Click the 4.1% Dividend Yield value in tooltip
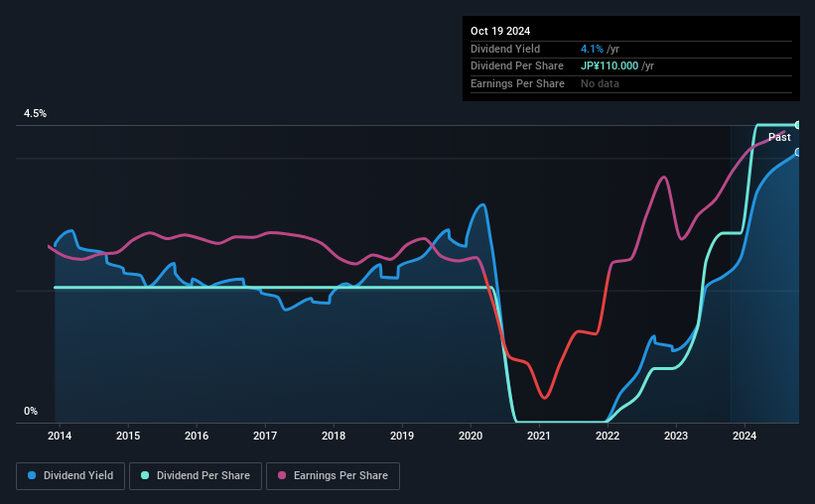Screen dimensions: 815x504 tap(592, 49)
